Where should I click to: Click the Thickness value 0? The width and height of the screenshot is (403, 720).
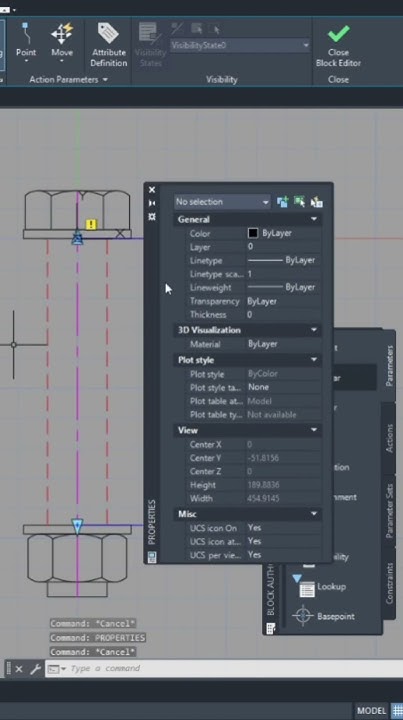click(284, 315)
